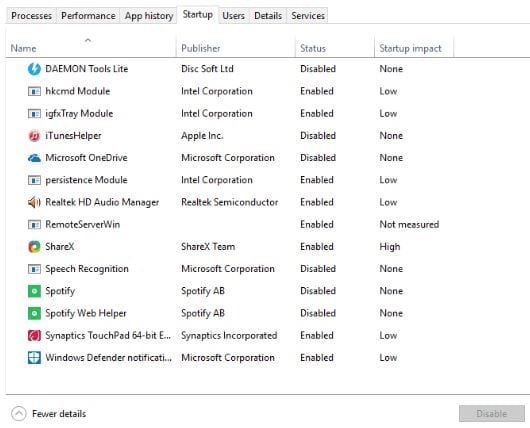Click the Spotify Web Helper icon
530x428 pixels.
[x=34, y=313]
